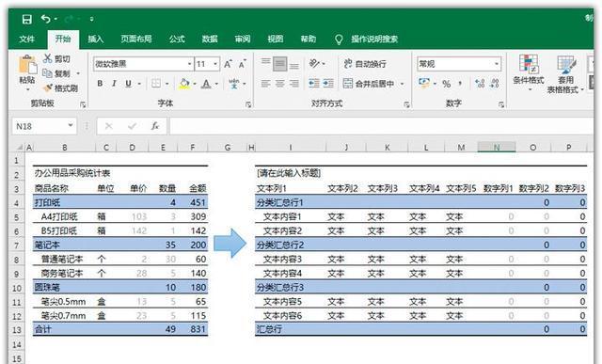Click the decrease decimal icon

coord(495,84)
